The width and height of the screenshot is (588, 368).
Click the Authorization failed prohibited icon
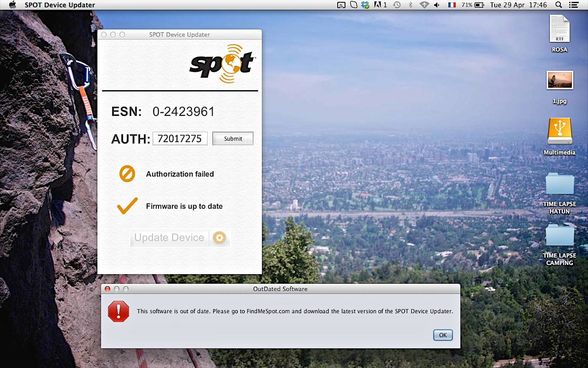(x=127, y=174)
